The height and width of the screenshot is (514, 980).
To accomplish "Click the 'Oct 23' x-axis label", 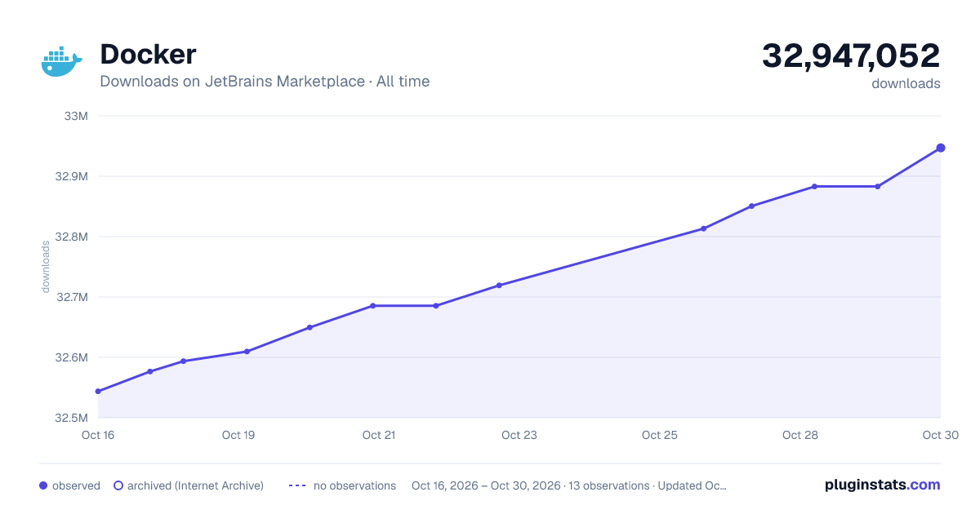I will pyautogui.click(x=519, y=435).
